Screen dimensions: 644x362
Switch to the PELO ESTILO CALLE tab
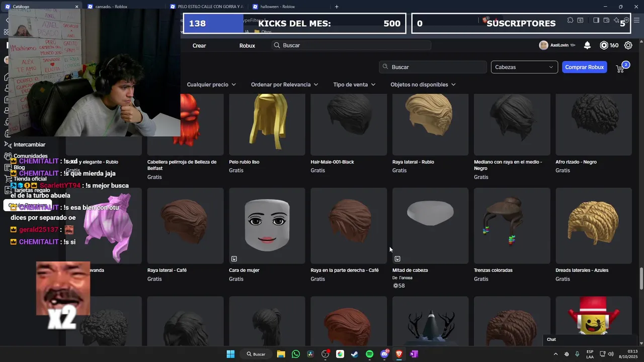pos(207,7)
